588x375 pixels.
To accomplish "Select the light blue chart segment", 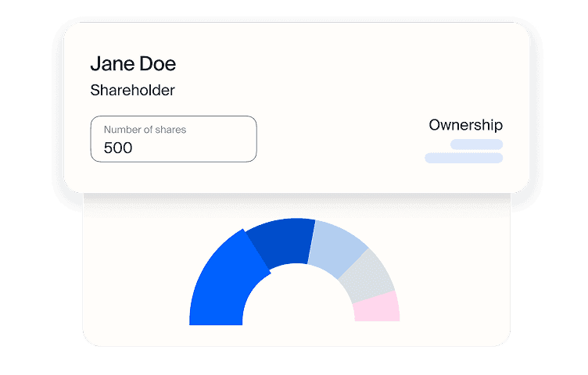I will click(337, 248).
